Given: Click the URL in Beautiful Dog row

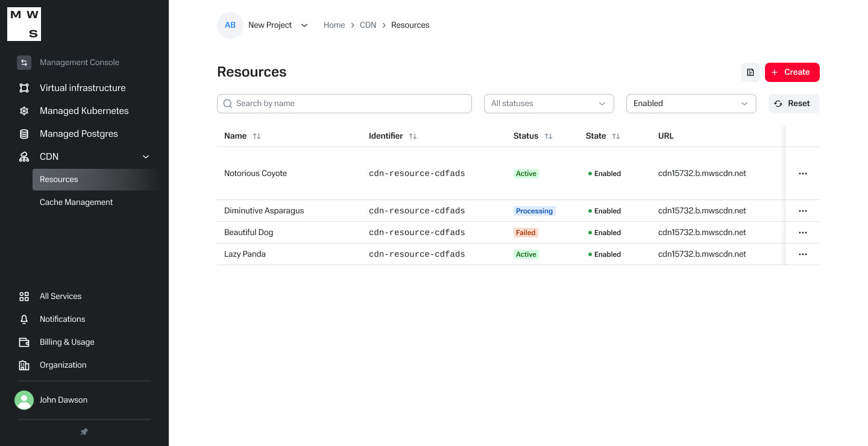Looking at the screenshot, I should pyautogui.click(x=702, y=233).
